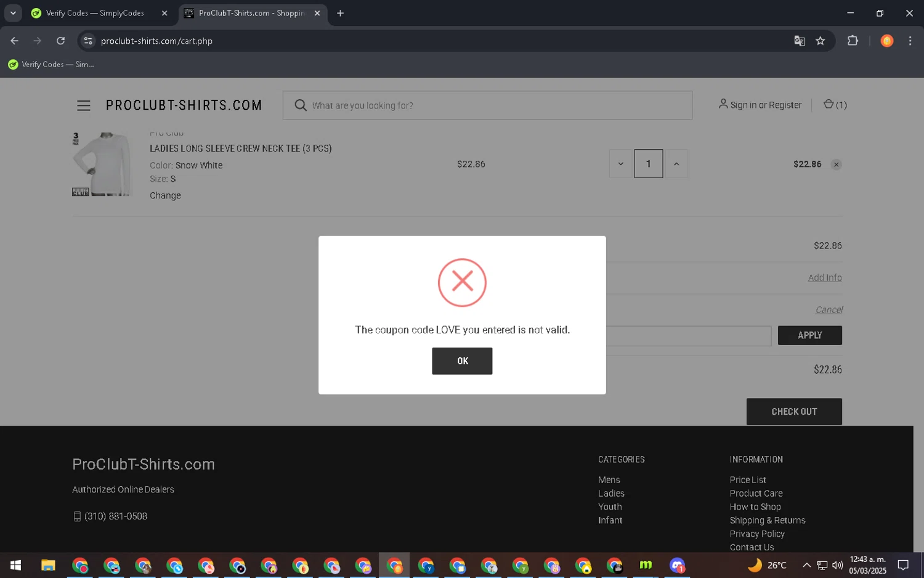Open the Chrome three-dot menu
This screenshot has width=924, height=578.
910,41
